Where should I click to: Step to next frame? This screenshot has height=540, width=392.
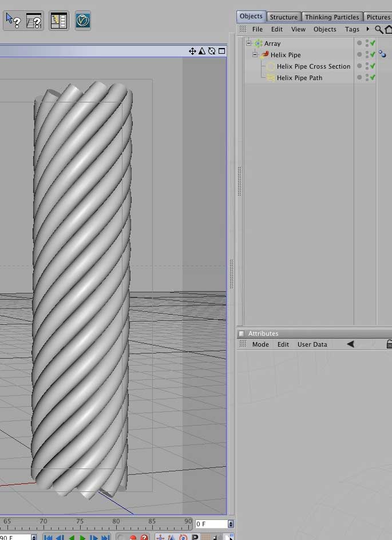[x=94, y=537]
